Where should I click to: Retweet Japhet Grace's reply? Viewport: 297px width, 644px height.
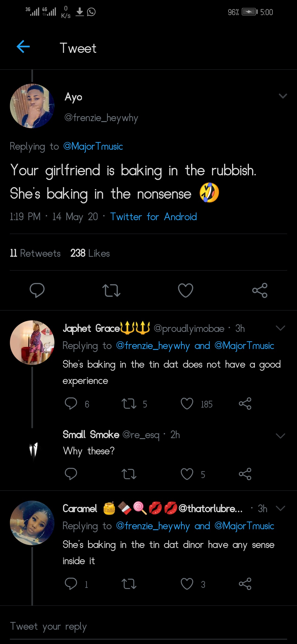point(129,404)
